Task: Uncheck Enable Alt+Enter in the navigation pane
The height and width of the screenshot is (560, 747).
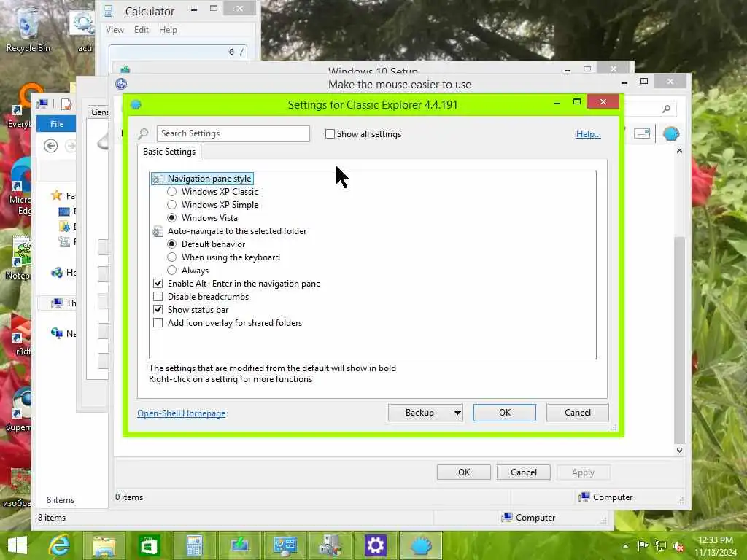Action: (x=158, y=284)
